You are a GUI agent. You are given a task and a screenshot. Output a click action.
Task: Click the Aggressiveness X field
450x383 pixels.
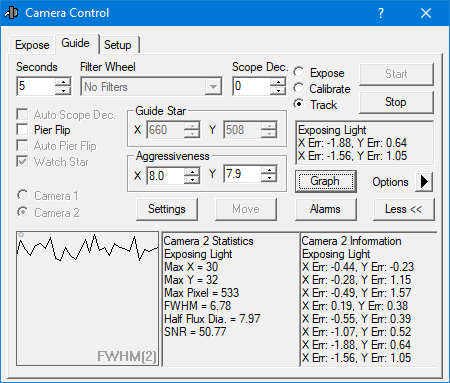click(x=165, y=175)
